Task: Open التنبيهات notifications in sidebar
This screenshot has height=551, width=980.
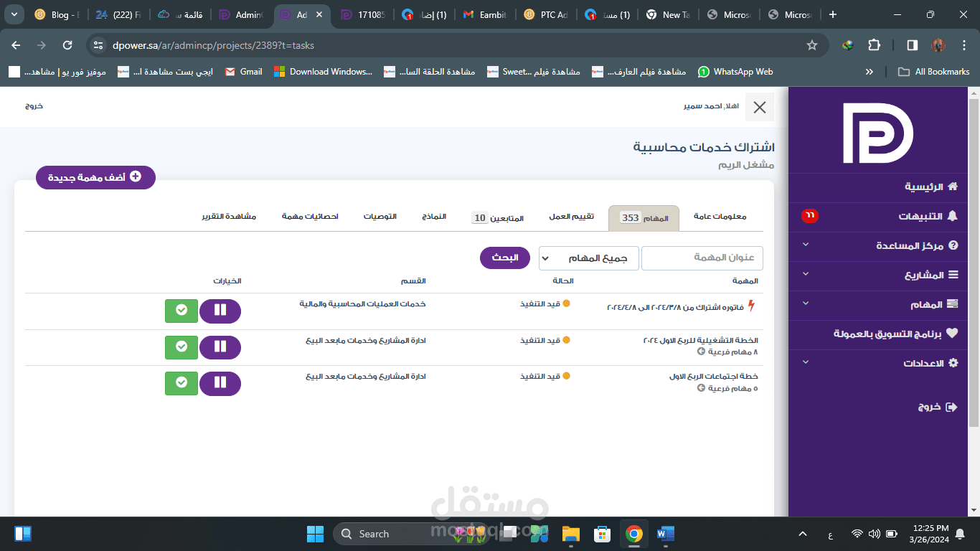Action: pyautogui.click(x=928, y=216)
